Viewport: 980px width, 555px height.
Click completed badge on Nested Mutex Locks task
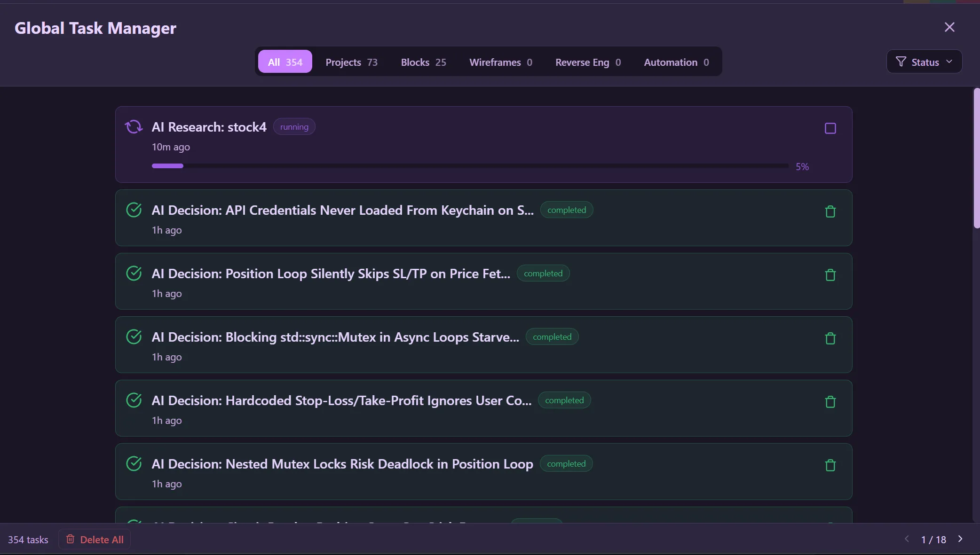566,464
